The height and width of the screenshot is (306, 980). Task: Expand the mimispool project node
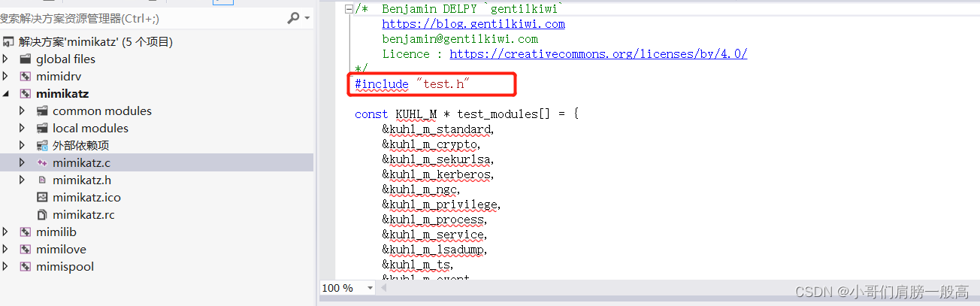[x=6, y=267]
